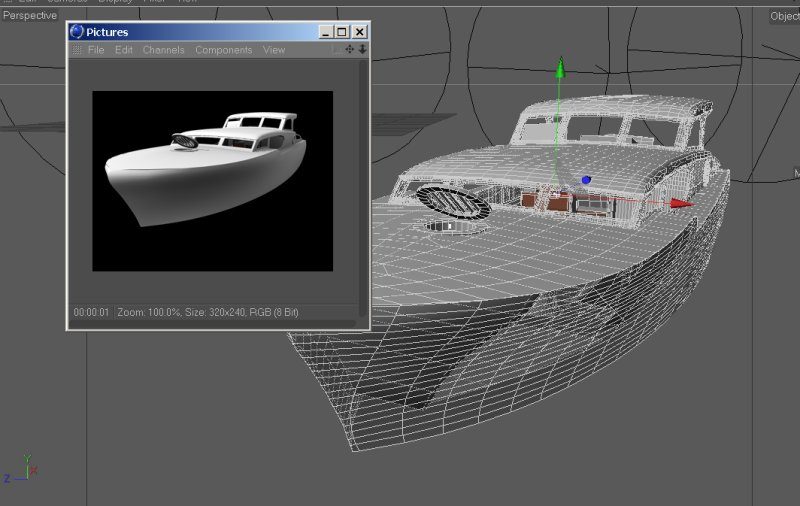Click the vertical scrollbar in Pictures window
This screenshot has width=800, height=506.
[363, 188]
